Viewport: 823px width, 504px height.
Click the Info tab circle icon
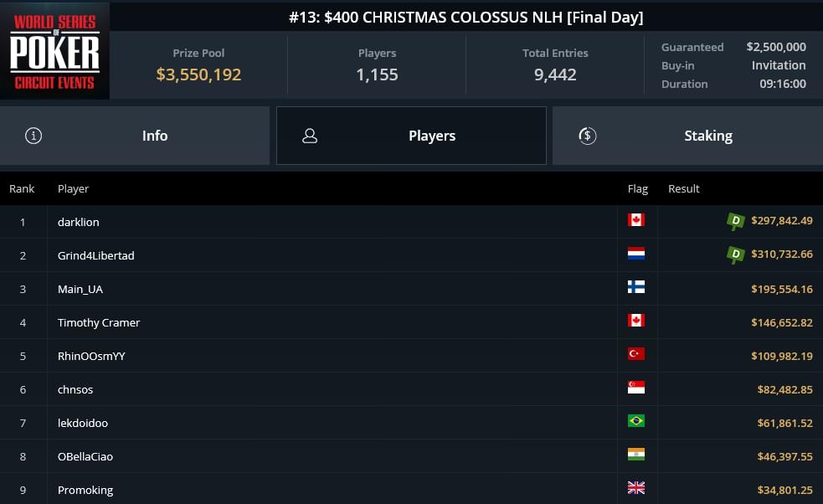[33, 136]
